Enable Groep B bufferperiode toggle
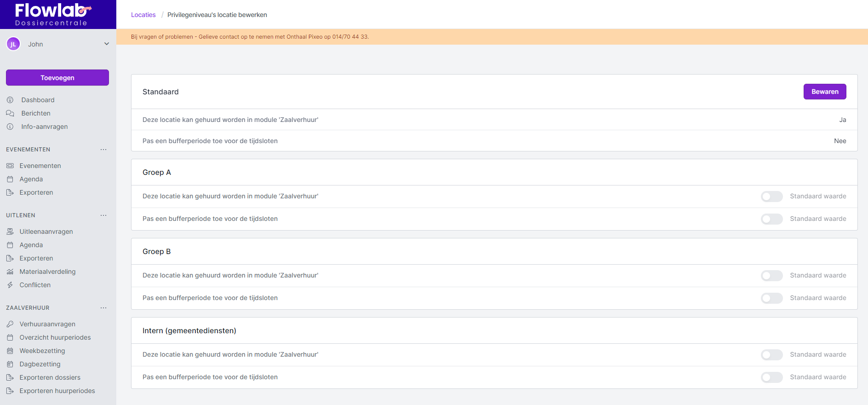Viewport: 868px width, 405px height. click(x=771, y=298)
